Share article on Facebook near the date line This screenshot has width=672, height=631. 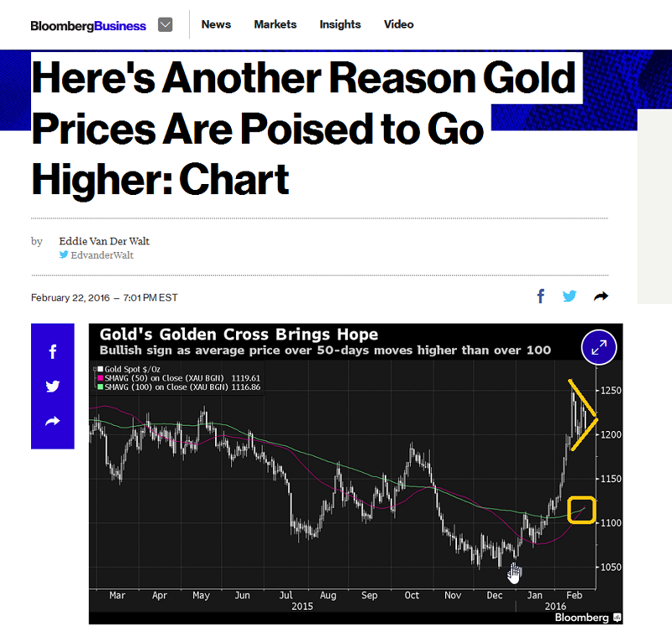coord(541,296)
